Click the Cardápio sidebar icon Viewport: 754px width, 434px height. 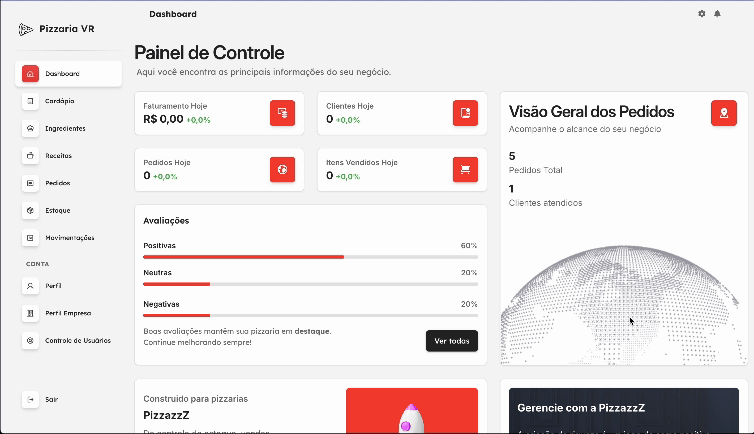click(x=30, y=101)
